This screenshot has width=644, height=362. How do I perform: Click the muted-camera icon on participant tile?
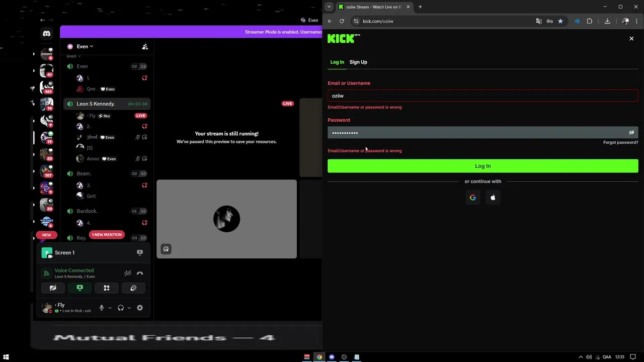tap(166, 249)
